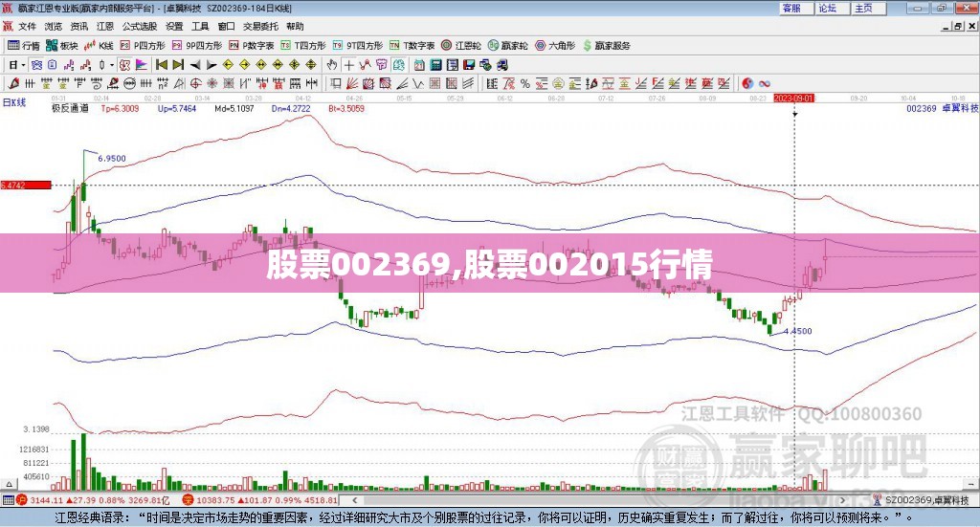980x527 pixels.
Task: Click the 客服 customer service button
Action: point(795,8)
